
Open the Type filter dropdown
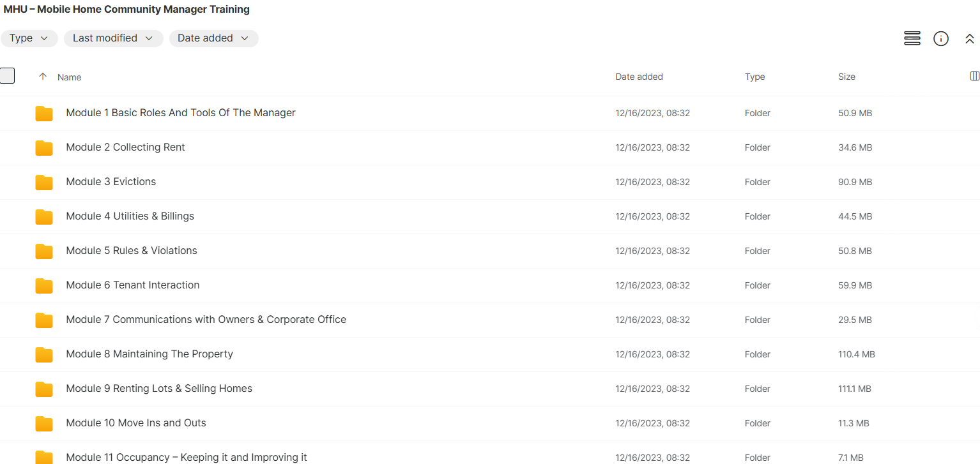pyautogui.click(x=29, y=38)
